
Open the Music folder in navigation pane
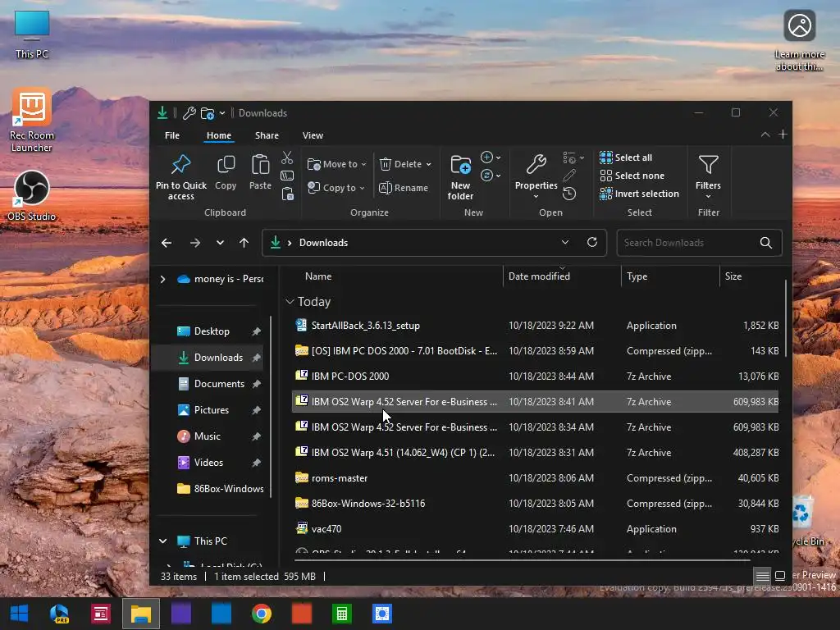point(208,436)
